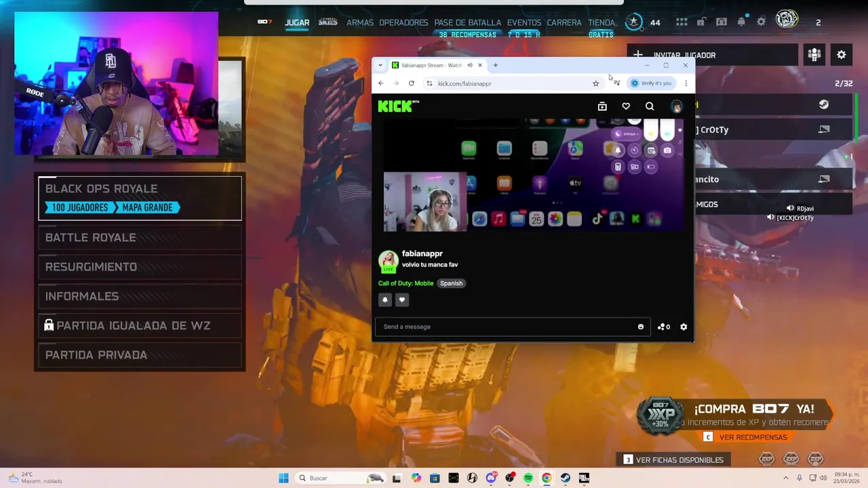Open Spotify from the taskbar
This screenshot has height=488, width=868.
click(x=528, y=478)
